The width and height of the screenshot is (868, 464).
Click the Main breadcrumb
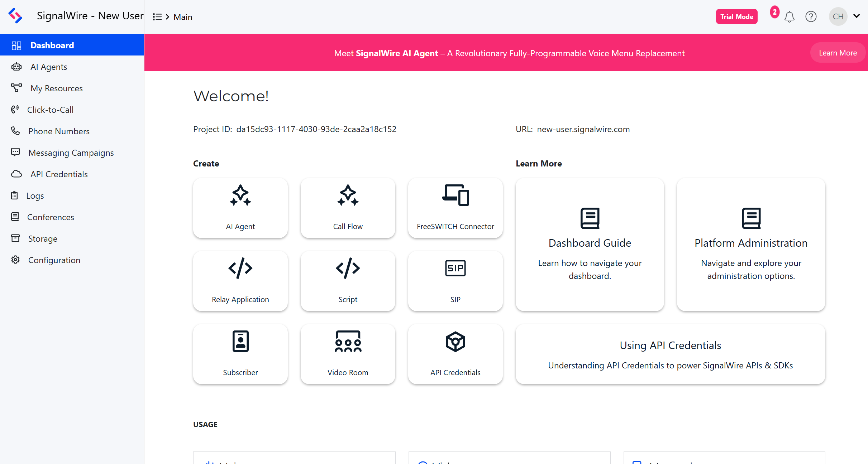pos(183,17)
